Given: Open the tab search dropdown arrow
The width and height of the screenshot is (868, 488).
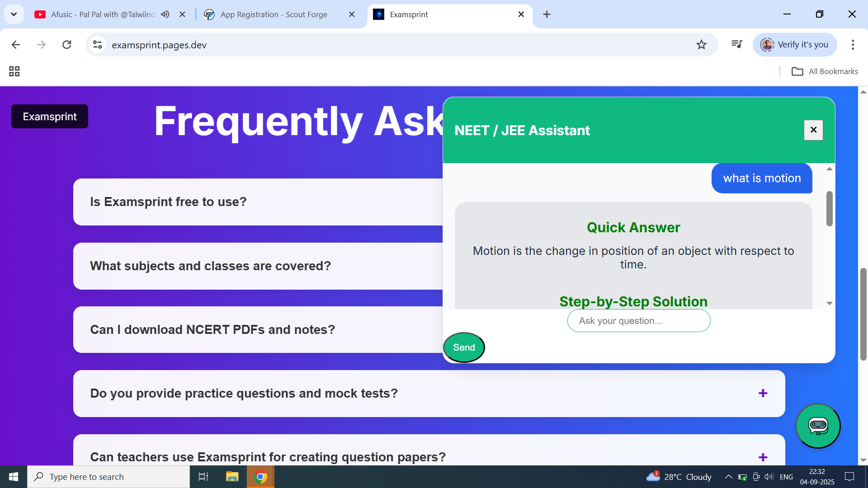Looking at the screenshot, I should [14, 14].
